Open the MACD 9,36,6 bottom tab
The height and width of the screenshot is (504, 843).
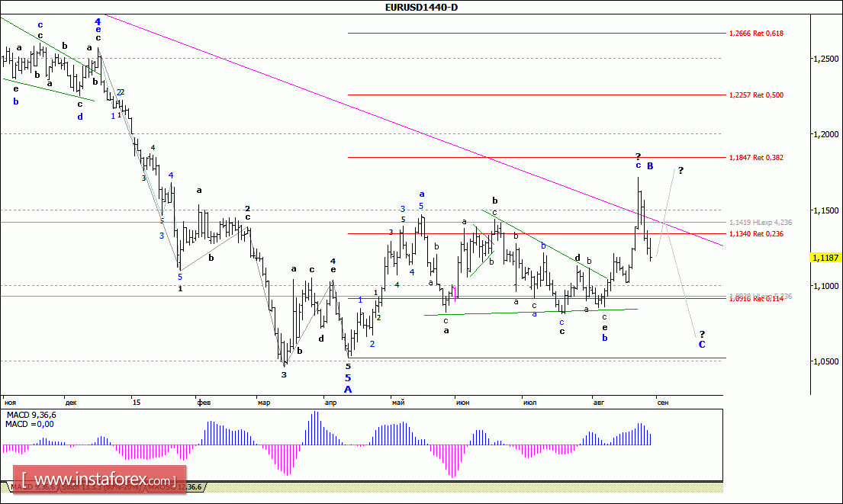(x=32, y=486)
